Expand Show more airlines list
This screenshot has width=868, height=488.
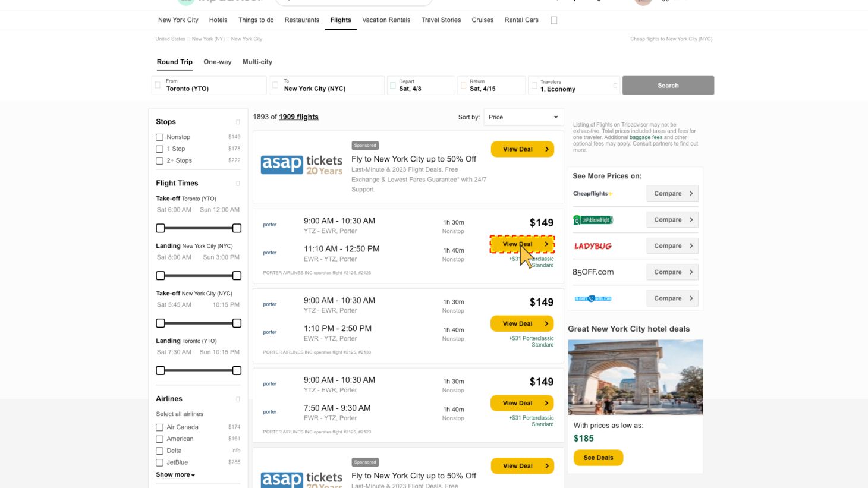[175, 475]
